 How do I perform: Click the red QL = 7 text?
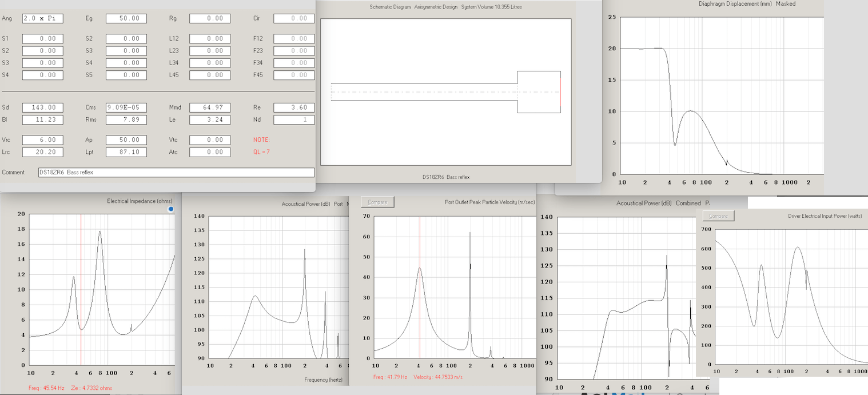[x=261, y=153]
